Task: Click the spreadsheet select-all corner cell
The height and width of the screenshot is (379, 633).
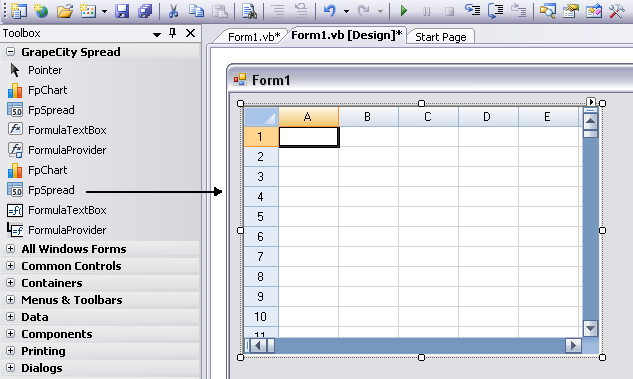Action: (261, 117)
